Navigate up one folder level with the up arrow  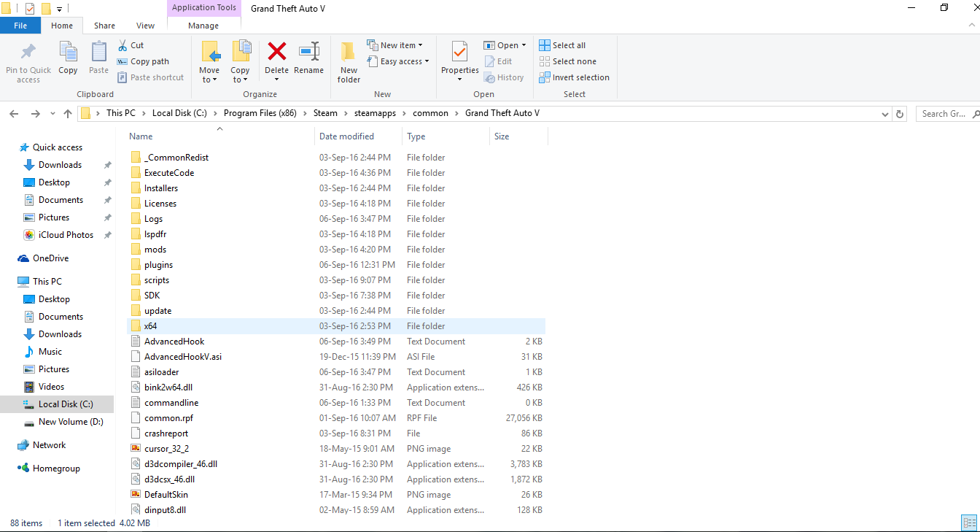click(68, 114)
